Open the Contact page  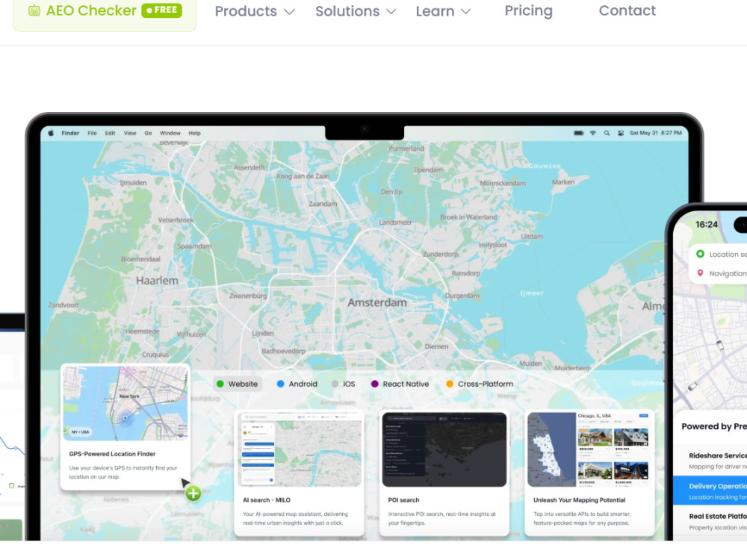627,10
